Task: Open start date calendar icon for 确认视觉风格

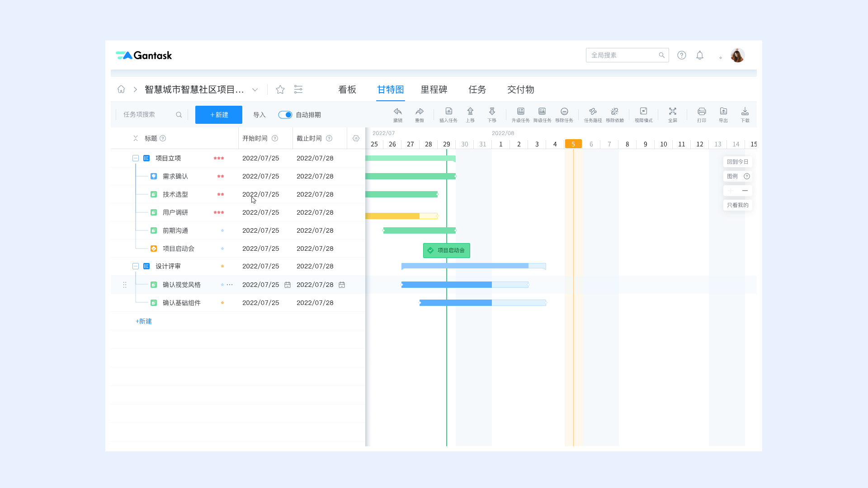Action: (288, 285)
